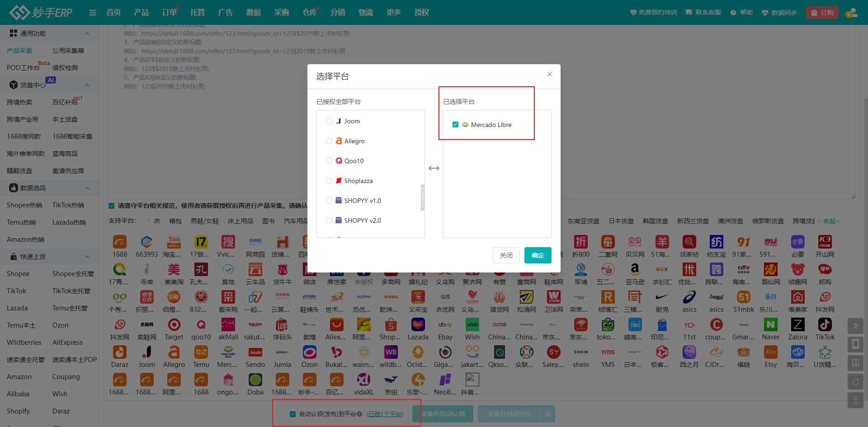Open the (已选1个平台) link at bottom
The image size is (868, 427).
tap(385, 413)
